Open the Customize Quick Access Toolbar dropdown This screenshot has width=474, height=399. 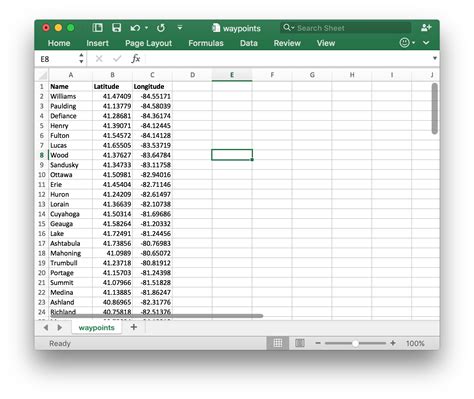point(180,28)
